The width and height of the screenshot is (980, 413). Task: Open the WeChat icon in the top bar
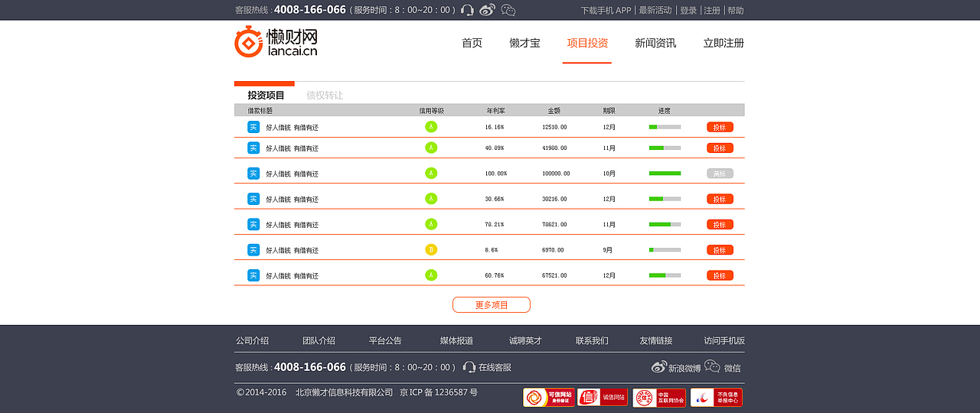point(508,10)
